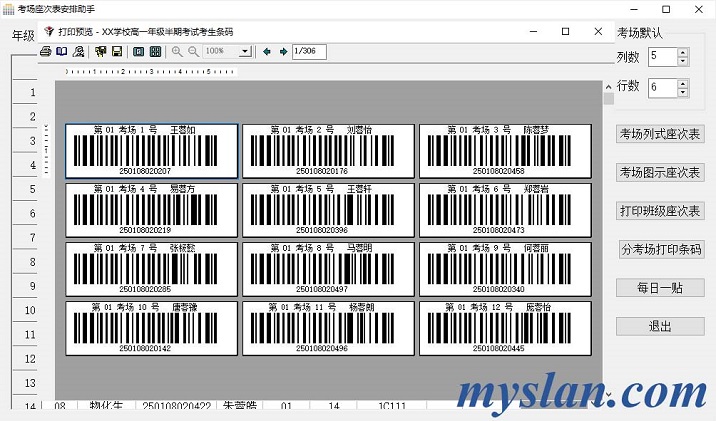Switch to single-page view icon
This screenshot has height=421, width=716.
[x=139, y=51]
